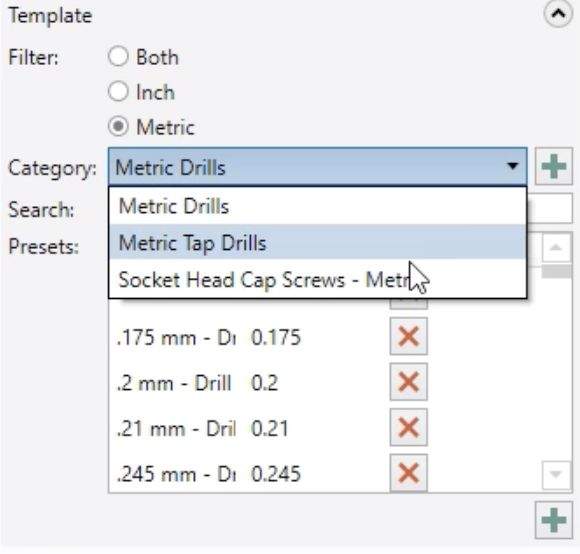The width and height of the screenshot is (580, 554).
Task: Click the presets scrollbar thumb
Action: (x=556, y=272)
